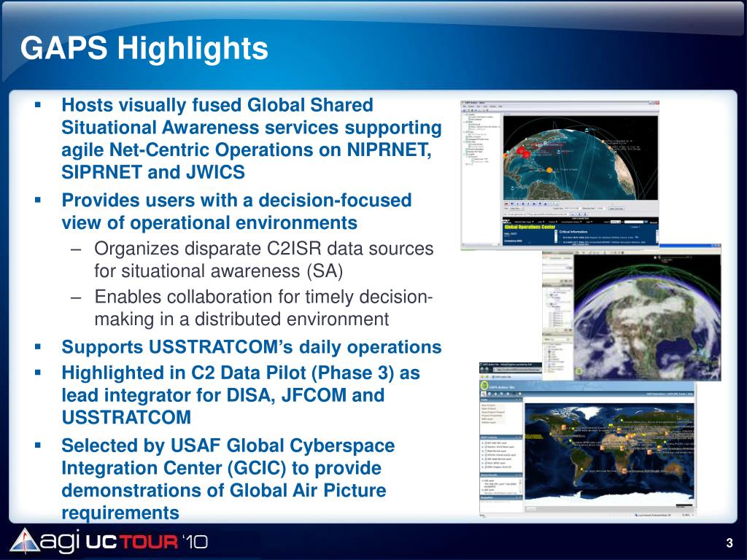Click the slide number 3
Screen dimensions: 747x560
(x=729, y=542)
